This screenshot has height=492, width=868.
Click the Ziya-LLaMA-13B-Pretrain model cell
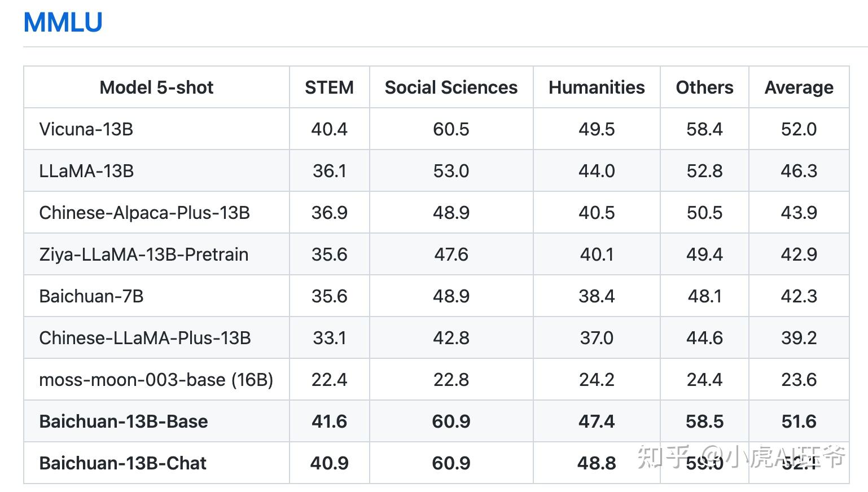(143, 254)
